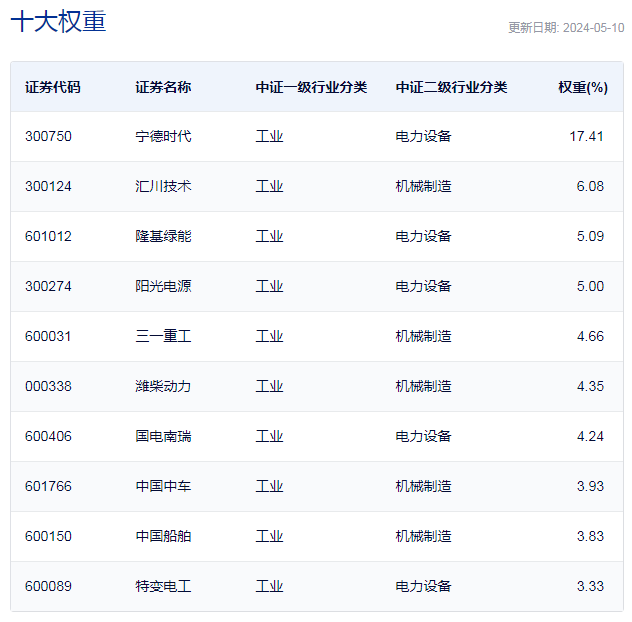Click weight value 5.09
This screenshot has width=632, height=622.
tap(590, 236)
